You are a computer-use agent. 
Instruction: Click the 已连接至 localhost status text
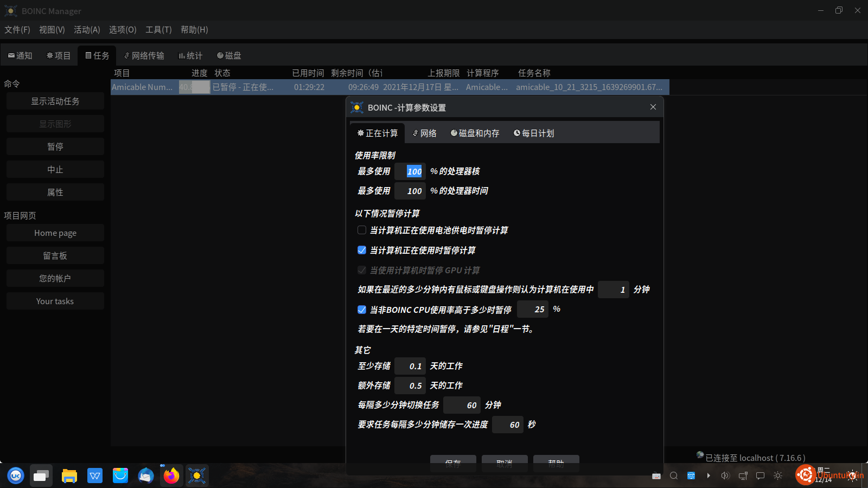pyautogui.click(x=755, y=458)
